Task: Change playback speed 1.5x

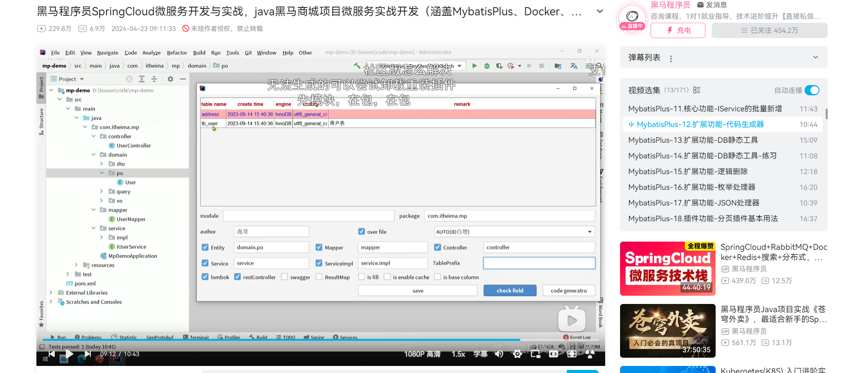Action: 458,354
